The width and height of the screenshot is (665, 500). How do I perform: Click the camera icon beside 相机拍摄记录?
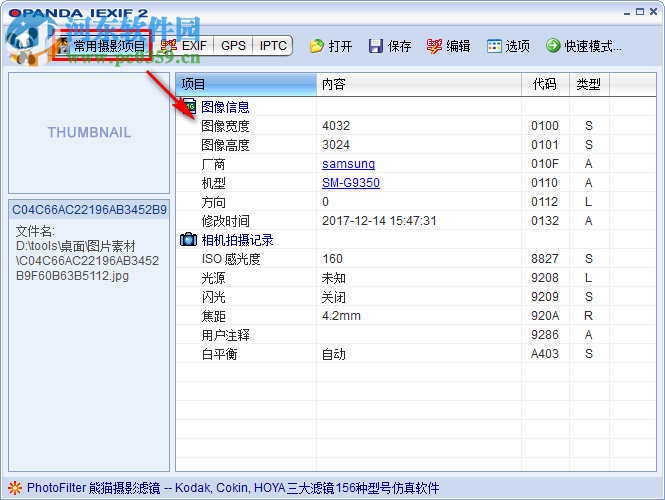point(188,240)
